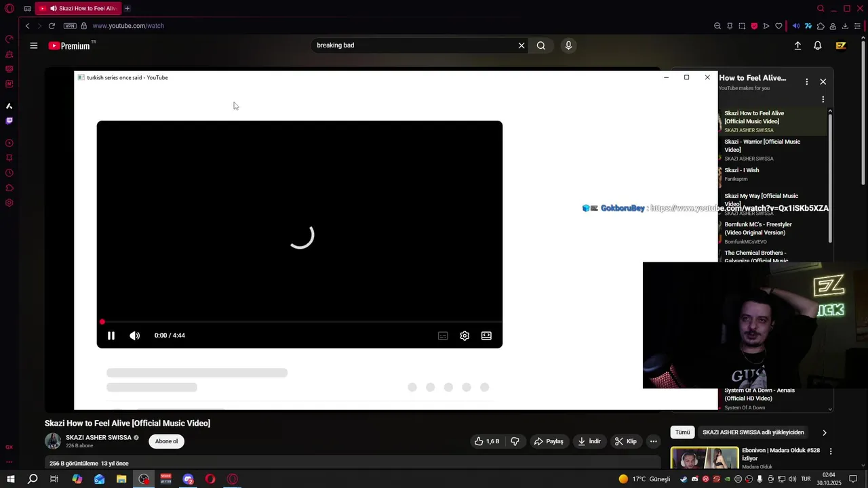Open Ebonivon video options menu

click(831, 451)
